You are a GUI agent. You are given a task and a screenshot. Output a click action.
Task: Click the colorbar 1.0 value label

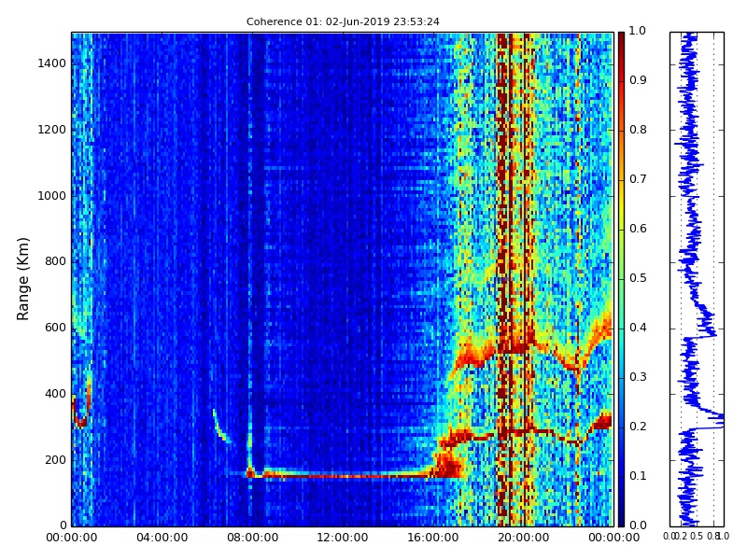(638, 31)
